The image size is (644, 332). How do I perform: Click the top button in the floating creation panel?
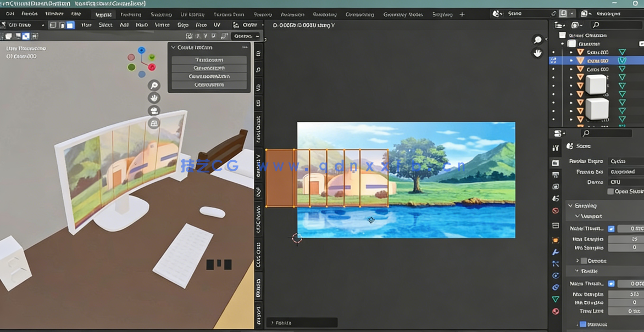pyautogui.click(x=209, y=59)
